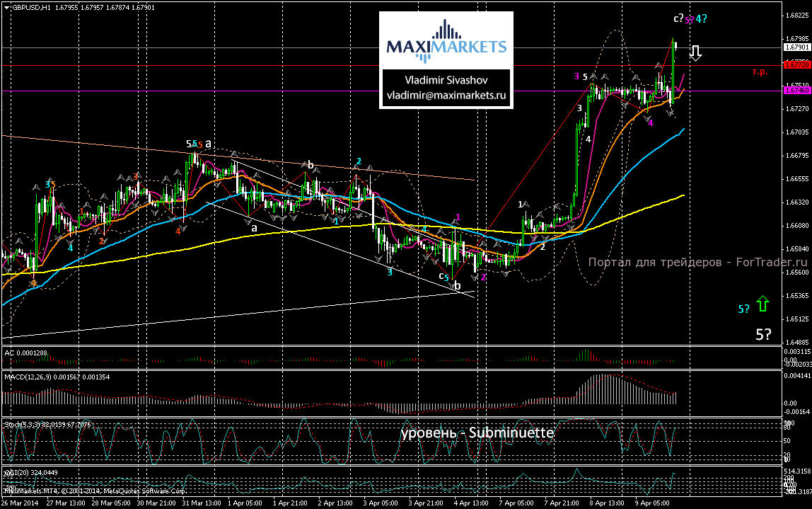Click the green up arrow beside cyan 5?

coord(762,305)
